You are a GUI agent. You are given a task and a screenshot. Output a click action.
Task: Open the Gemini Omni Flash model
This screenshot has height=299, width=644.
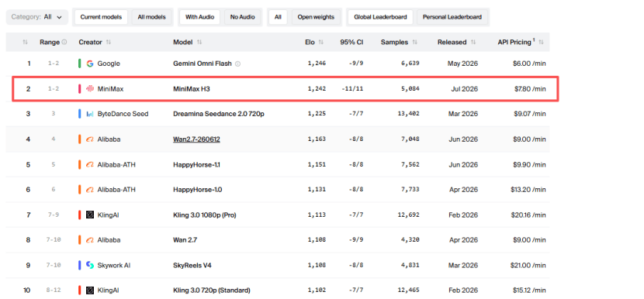[x=203, y=64]
